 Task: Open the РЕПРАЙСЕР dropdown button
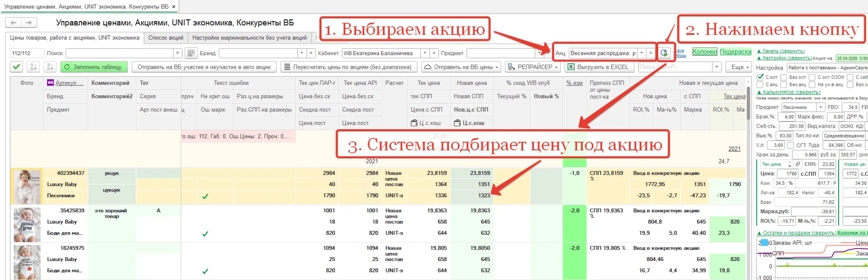533,67
